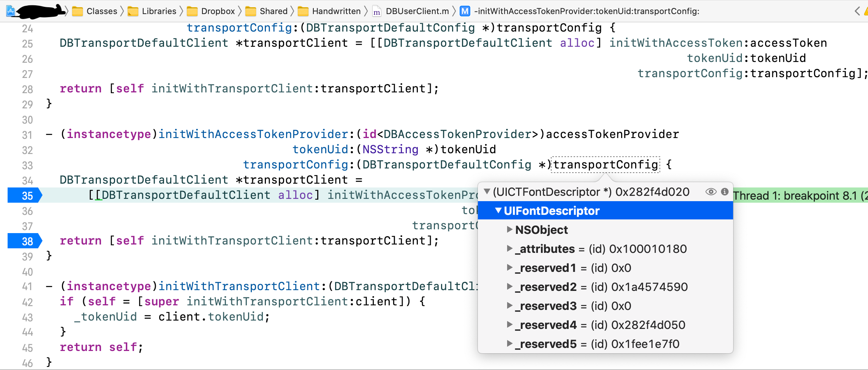
Task: Expand the _reserved2 variable
Action: tap(510, 286)
